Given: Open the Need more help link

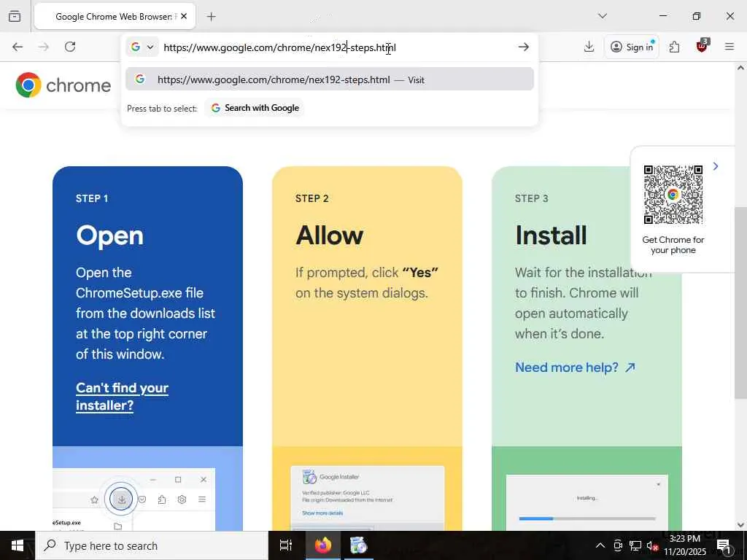Looking at the screenshot, I should click(x=575, y=367).
